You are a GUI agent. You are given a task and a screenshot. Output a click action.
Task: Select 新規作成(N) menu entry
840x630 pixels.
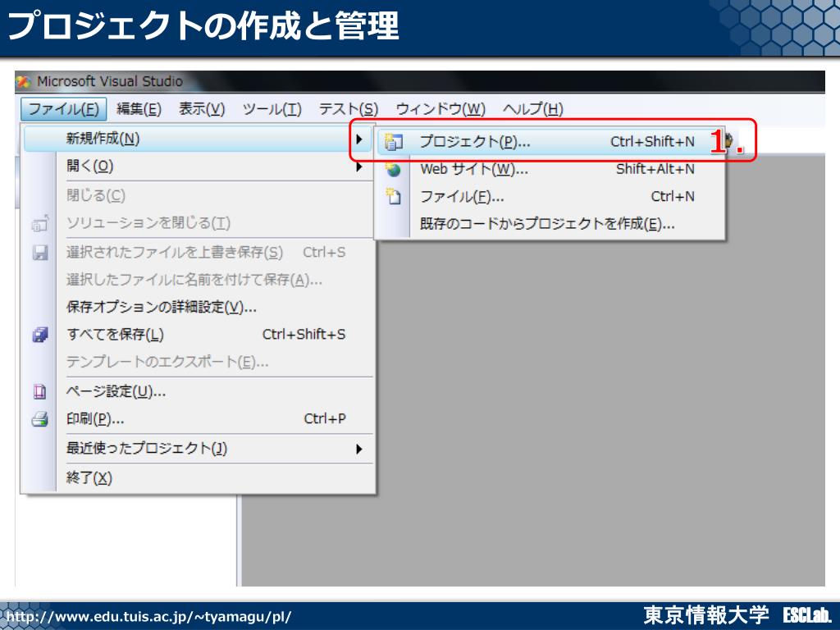coord(199,139)
